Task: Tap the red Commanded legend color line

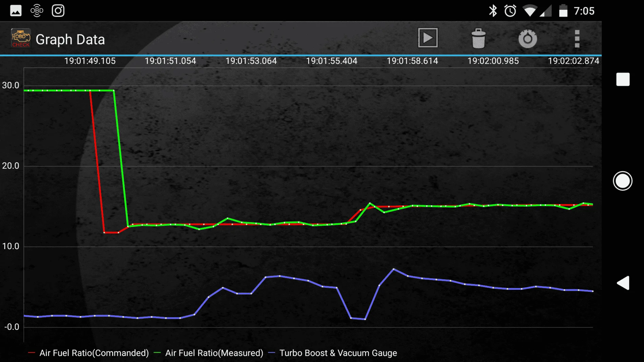Action: (x=32, y=353)
